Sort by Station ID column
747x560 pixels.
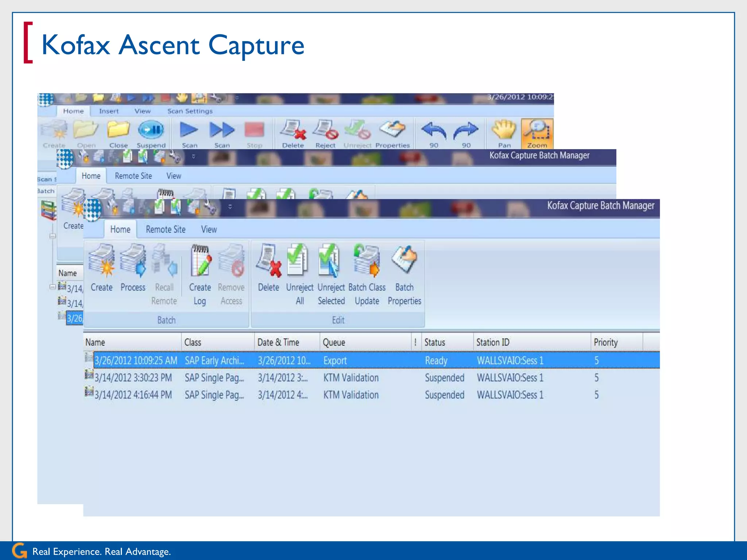coord(532,342)
